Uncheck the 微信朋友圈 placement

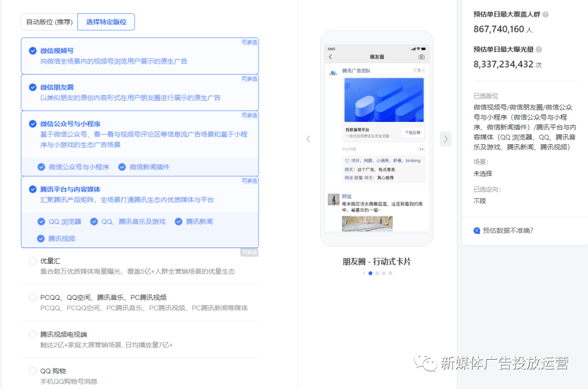click(33, 87)
